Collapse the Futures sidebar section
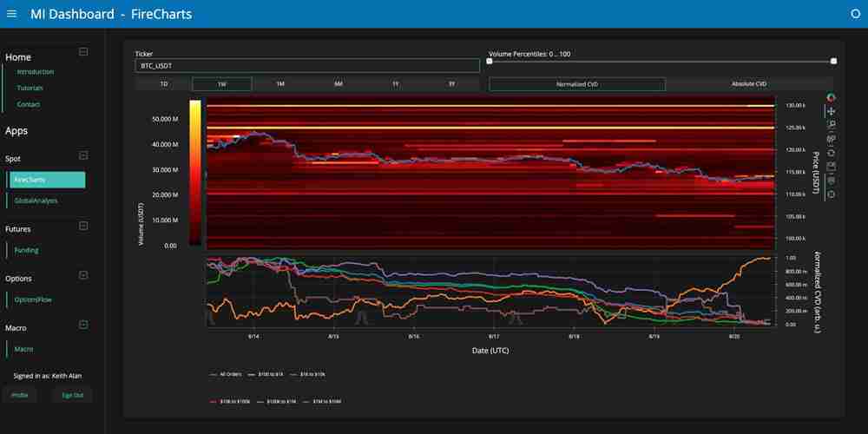Viewport: 868px width, 434px height. tap(83, 226)
